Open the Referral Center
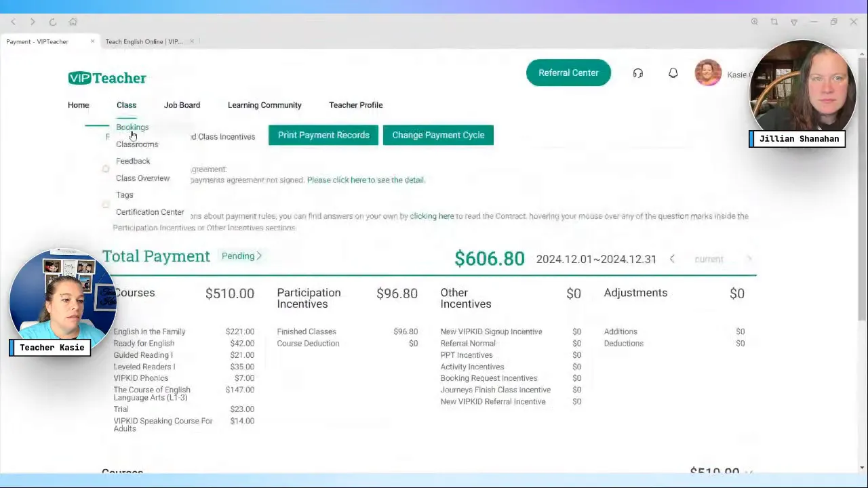This screenshot has width=868, height=488. tap(568, 73)
